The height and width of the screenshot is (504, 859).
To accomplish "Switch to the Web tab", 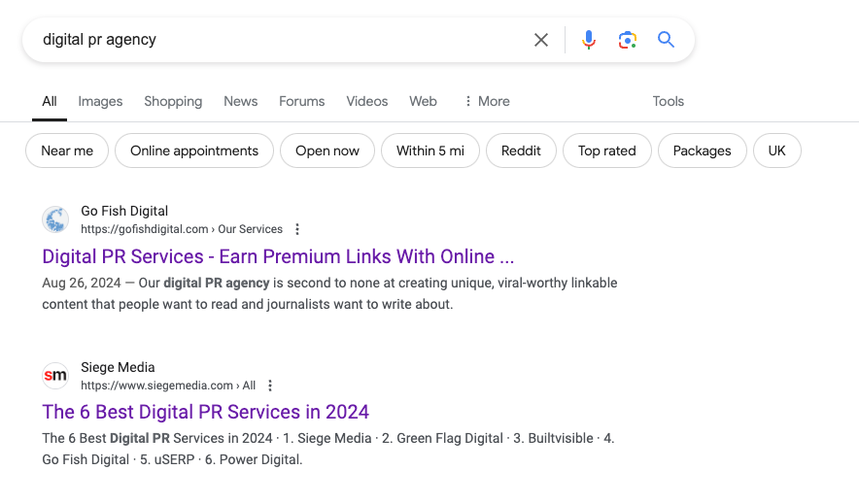I will point(423,102).
